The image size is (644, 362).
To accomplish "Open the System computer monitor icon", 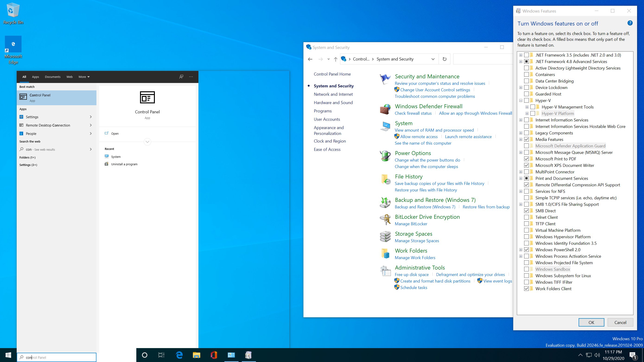I will pyautogui.click(x=385, y=126).
